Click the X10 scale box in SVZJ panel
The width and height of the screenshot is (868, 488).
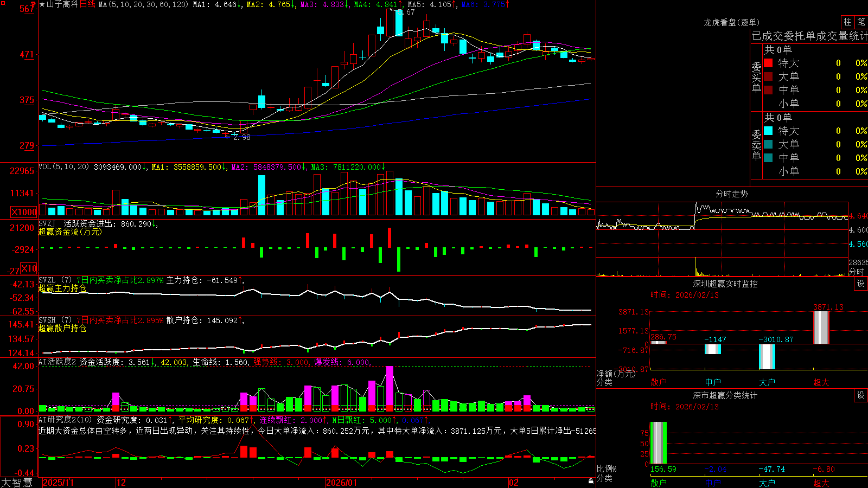tap(29, 268)
